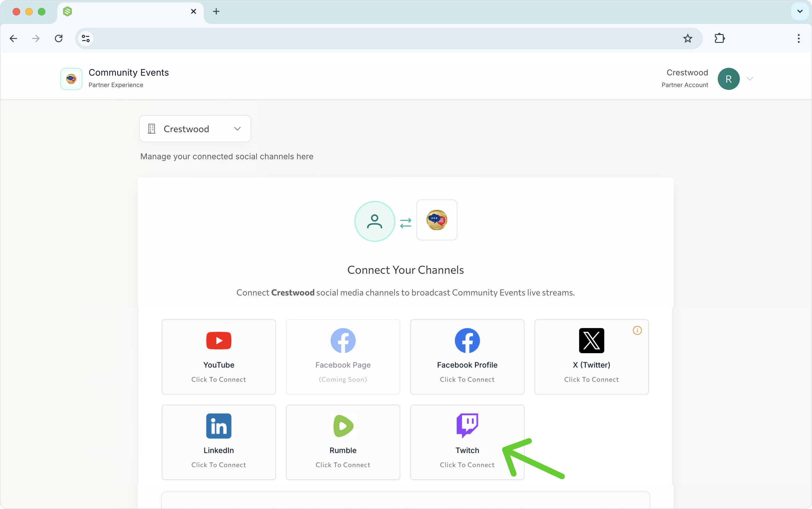Click the '(Coming Soon)' label
Image resolution: width=812 pixels, height=509 pixels.
tap(343, 379)
